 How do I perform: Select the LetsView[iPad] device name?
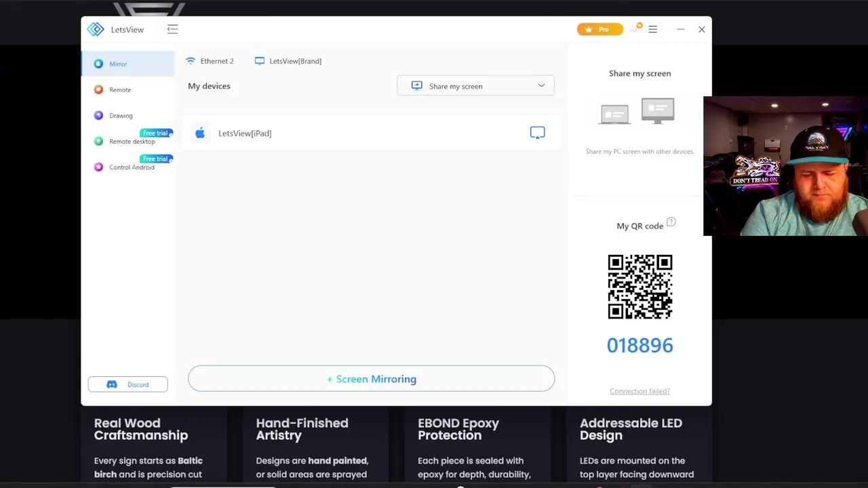pos(245,134)
